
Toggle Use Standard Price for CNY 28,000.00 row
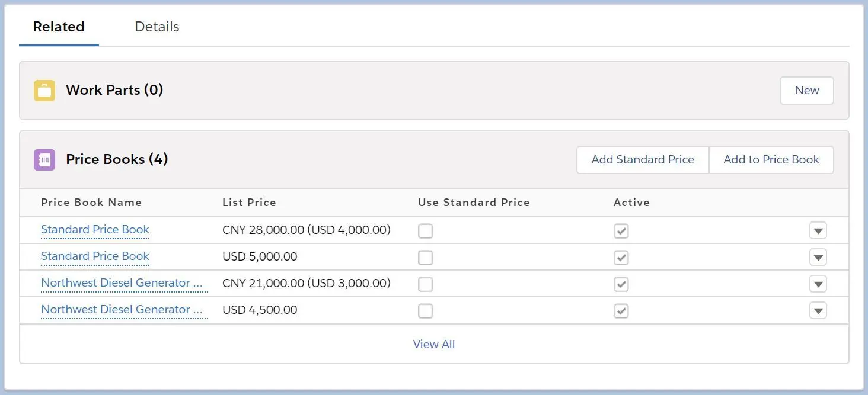click(425, 231)
